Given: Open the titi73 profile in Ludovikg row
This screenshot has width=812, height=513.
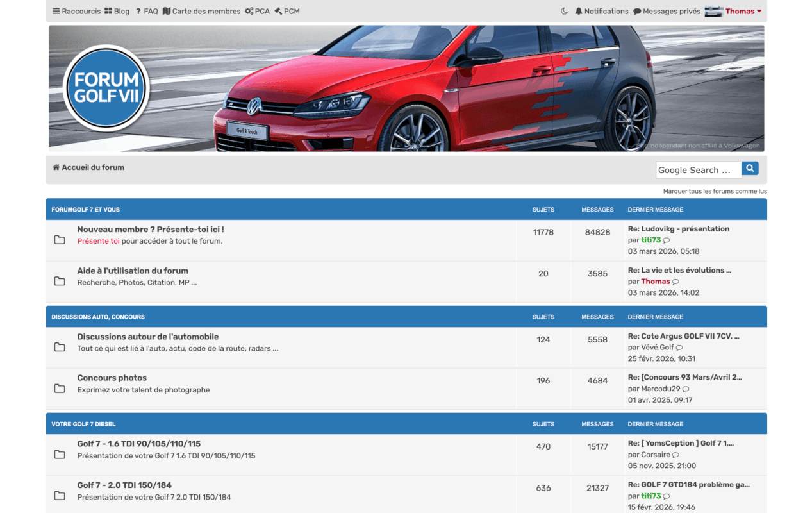Looking at the screenshot, I should pyautogui.click(x=650, y=240).
